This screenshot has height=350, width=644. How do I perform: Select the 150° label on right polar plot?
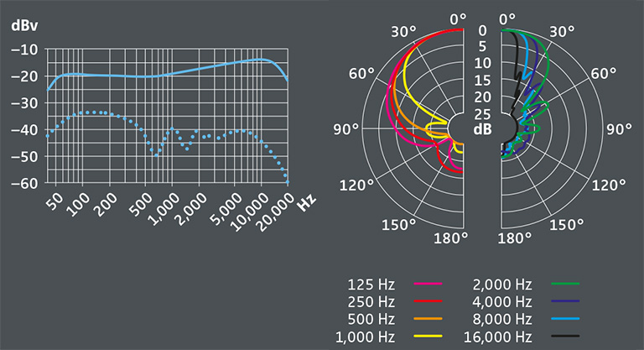point(566,224)
